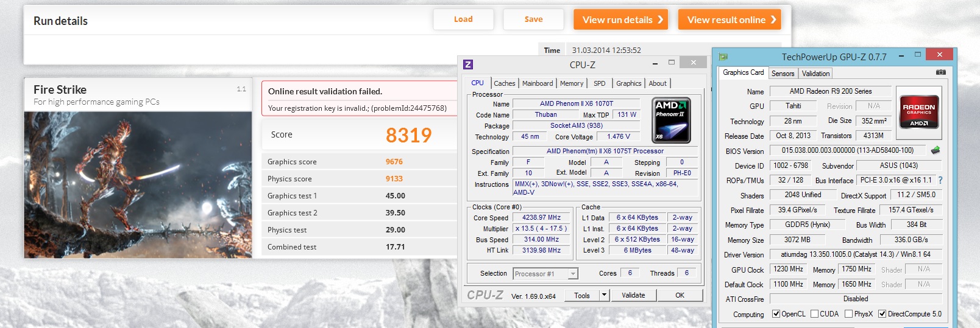The height and width of the screenshot is (328, 980).
Task: Click the View result online button
Action: click(x=730, y=19)
